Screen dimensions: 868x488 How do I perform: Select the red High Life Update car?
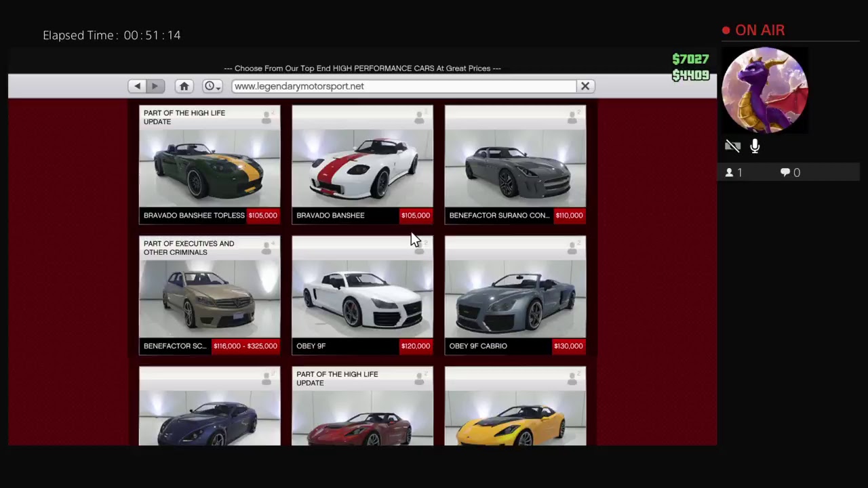pyautogui.click(x=362, y=418)
